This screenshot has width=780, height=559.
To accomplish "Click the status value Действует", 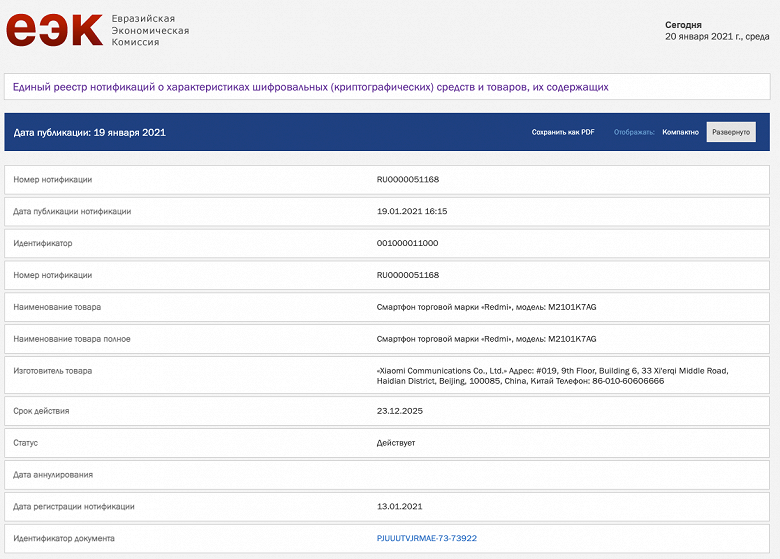I will 395,442.
